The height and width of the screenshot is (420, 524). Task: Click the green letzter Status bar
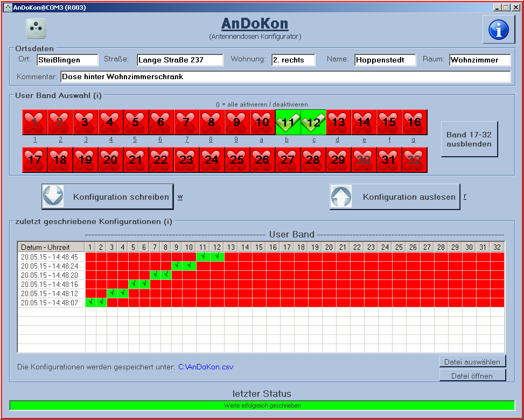coord(262,405)
